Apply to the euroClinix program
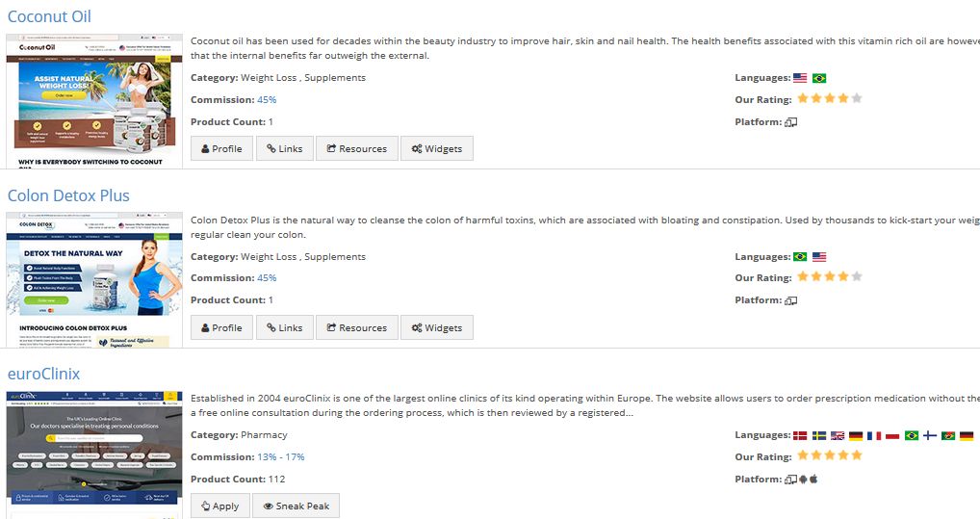980x519 pixels. tap(220, 506)
